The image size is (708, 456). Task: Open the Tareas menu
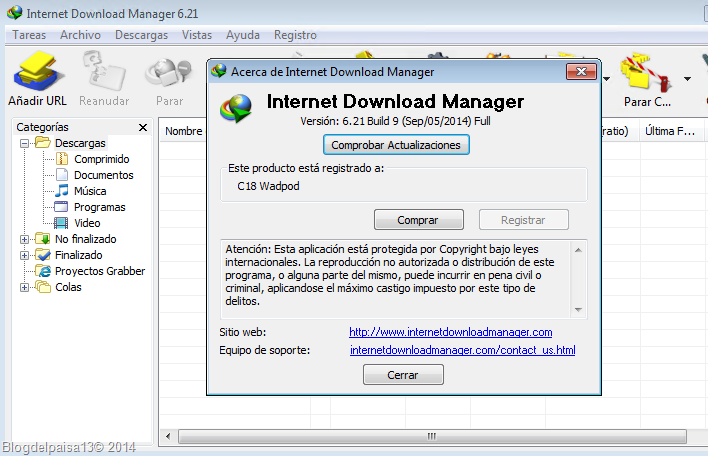pos(29,35)
